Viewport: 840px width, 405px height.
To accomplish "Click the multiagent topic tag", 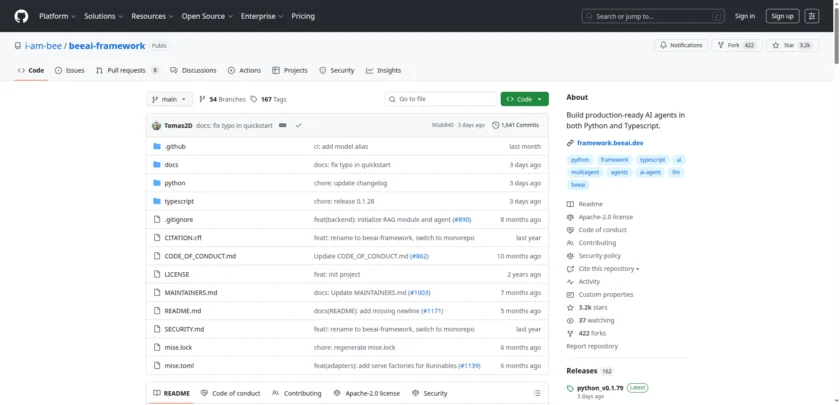I will pos(584,172).
